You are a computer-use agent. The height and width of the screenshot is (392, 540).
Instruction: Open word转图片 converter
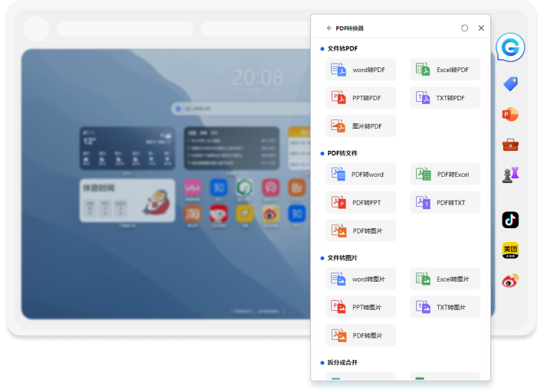[361, 279]
